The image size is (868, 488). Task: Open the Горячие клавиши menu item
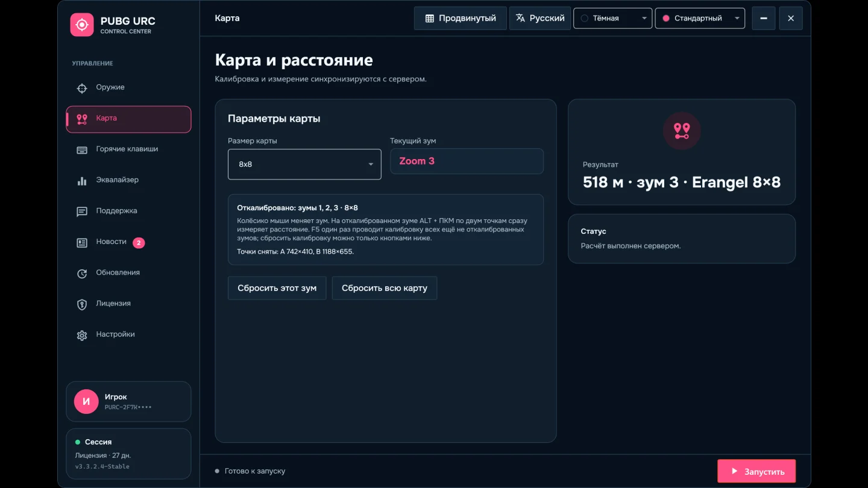[128, 150]
